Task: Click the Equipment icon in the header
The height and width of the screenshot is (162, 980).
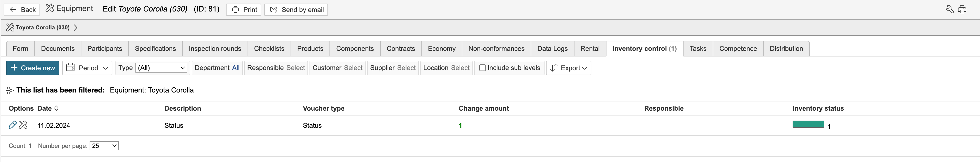Action: click(x=49, y=8)
